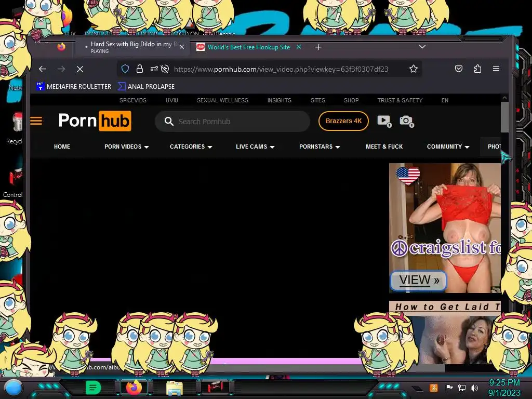Open File Explorer from the taskbar
The width and height of the screenshot is (532, 399).
click(175, 388)
